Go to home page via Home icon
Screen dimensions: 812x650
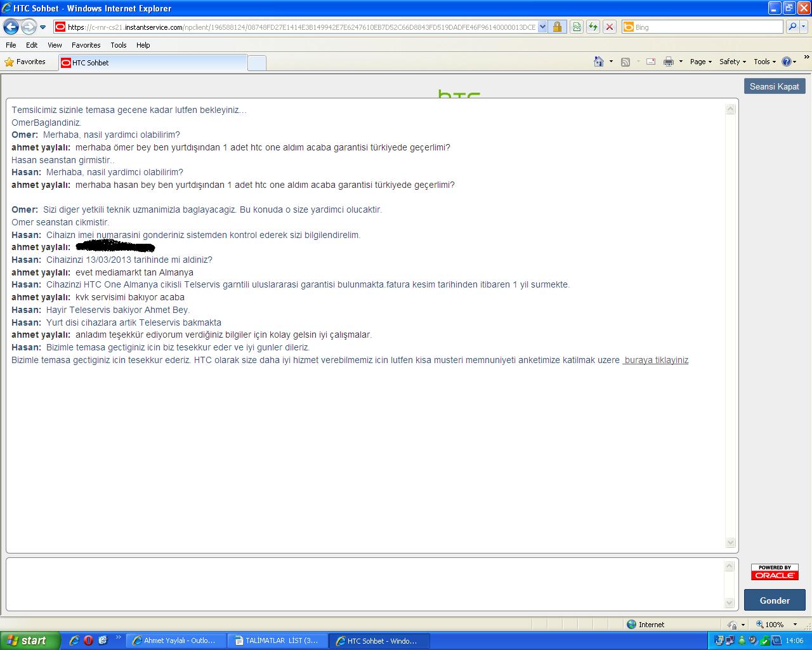(599, 62)
